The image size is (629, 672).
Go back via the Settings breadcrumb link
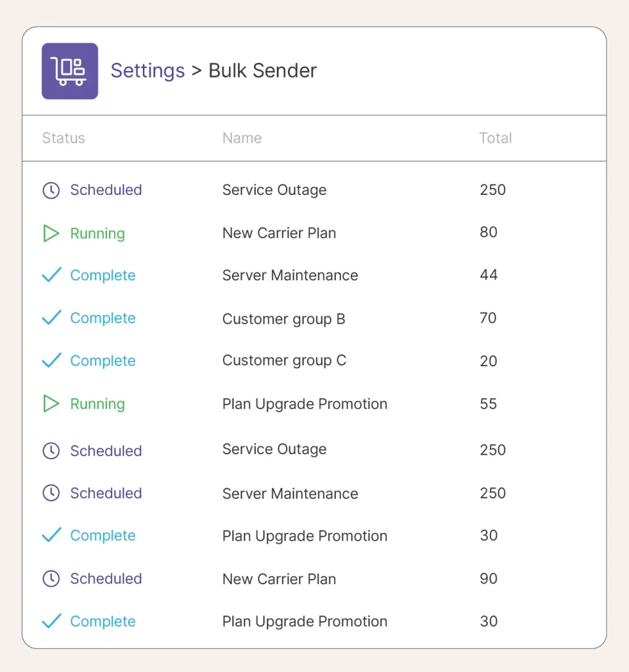tap(148, 71)
